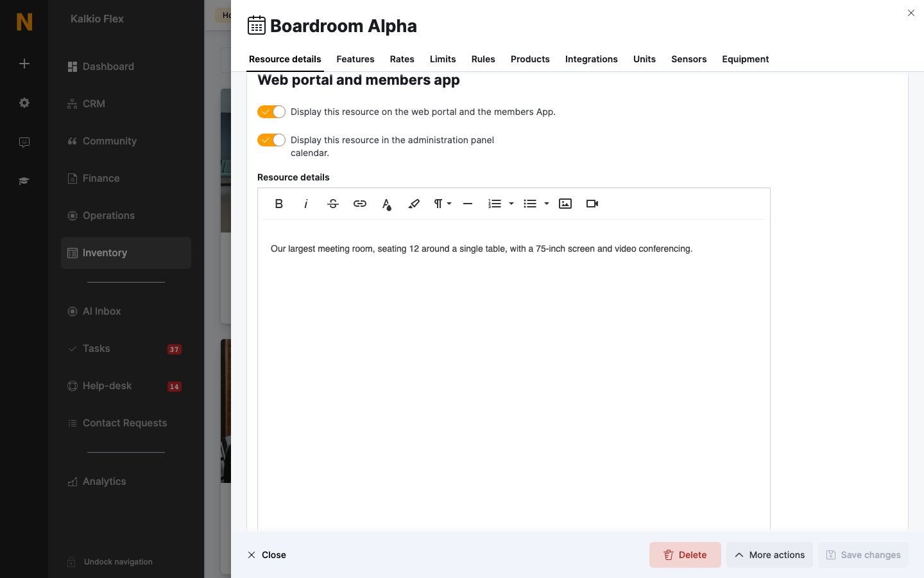This screenshot has width=924, height=578.
Task: Insert a horizontal rule line
Action: [x=468, y=204]
